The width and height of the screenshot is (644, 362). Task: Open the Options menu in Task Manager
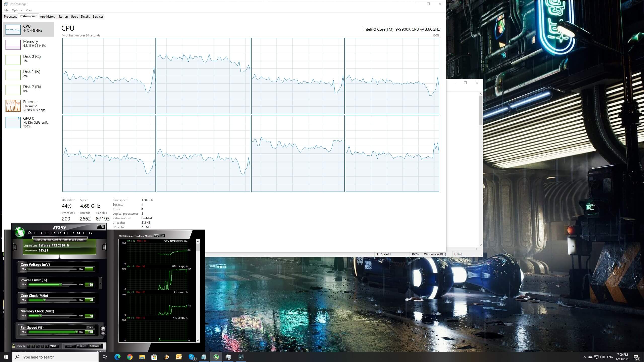(17, 10)
